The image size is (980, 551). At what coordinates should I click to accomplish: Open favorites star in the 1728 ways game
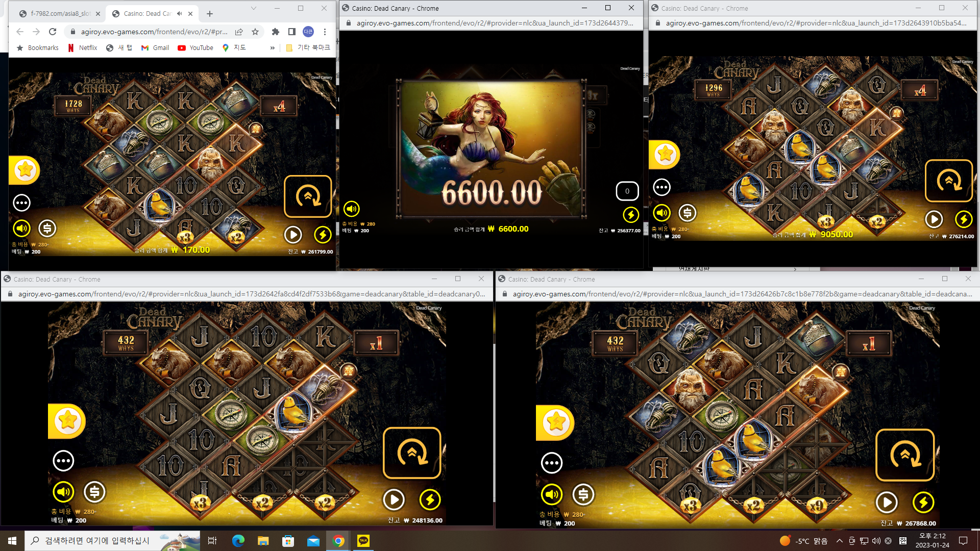tap(24, 170)
